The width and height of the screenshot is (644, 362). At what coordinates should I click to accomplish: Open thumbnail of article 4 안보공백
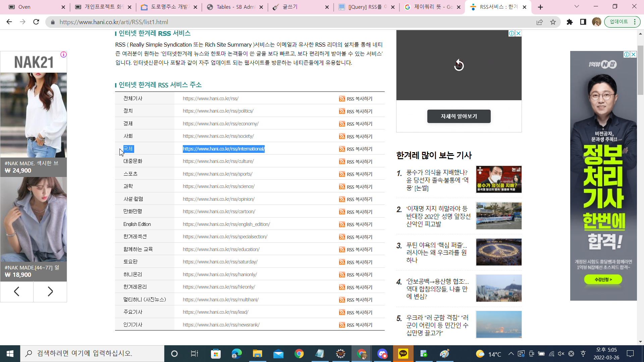click(x=499, y=288)
